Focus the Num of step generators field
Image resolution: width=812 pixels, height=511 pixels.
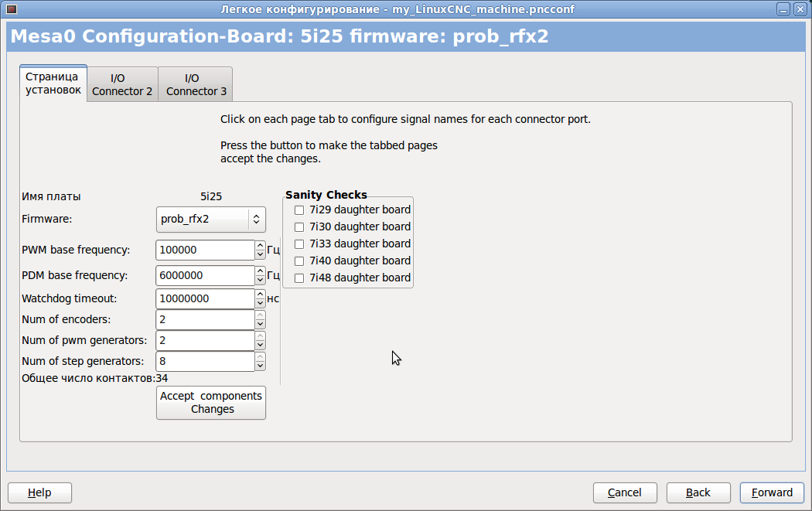click(x=205, y=361)
